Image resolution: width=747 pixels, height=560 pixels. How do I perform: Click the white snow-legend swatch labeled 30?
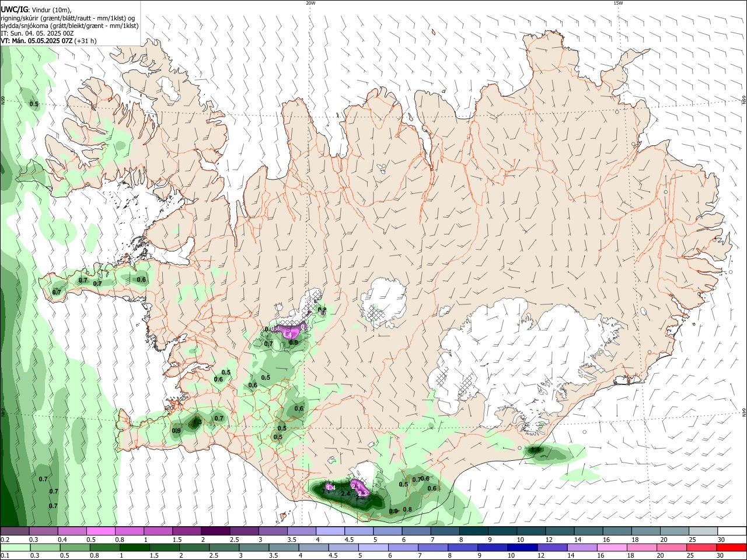732,531
